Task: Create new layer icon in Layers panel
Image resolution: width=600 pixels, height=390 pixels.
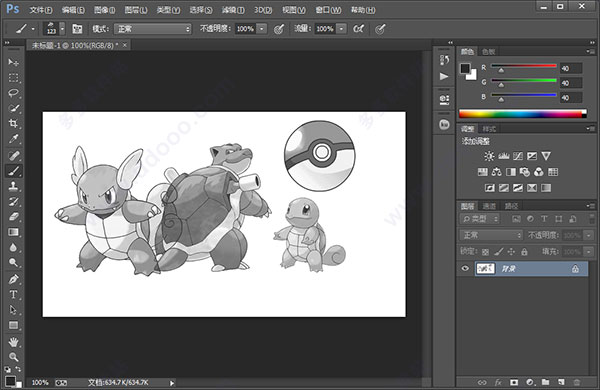Action: pyautogui.click(x=561, y=382)
